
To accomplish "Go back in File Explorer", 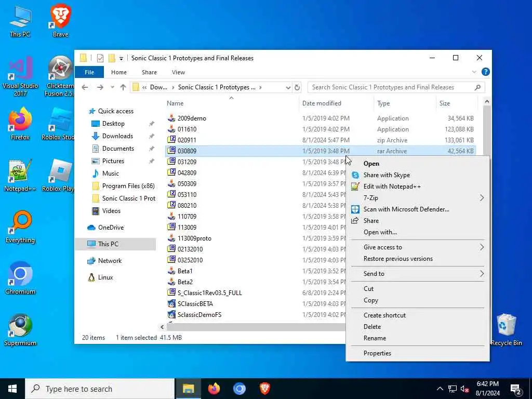I will click(85, 87).
